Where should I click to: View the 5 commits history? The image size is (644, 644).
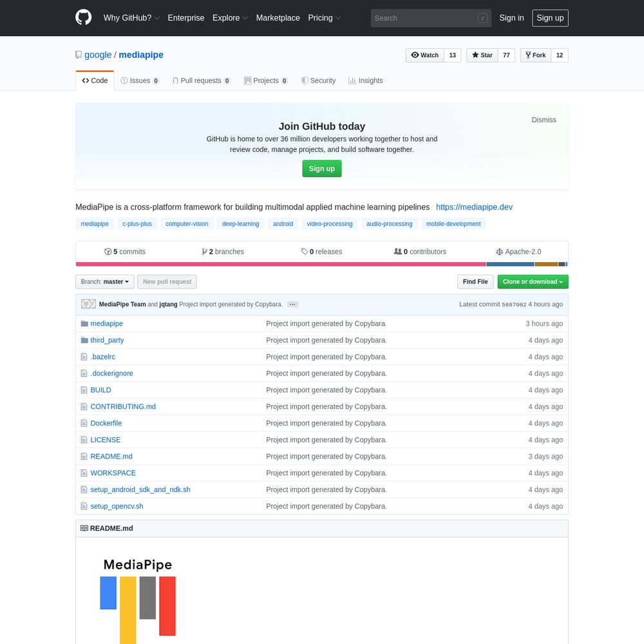pos(125,251)
